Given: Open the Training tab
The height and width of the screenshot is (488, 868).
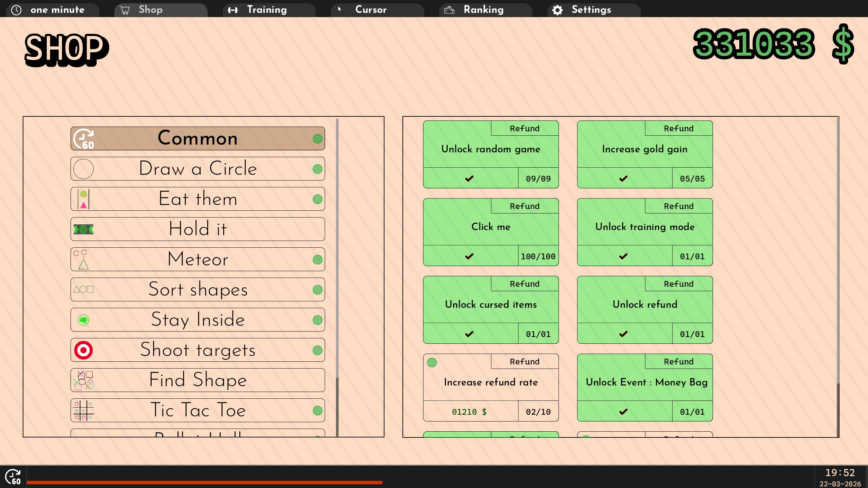Looking at the screenshot, I should (x=266, y=10).
